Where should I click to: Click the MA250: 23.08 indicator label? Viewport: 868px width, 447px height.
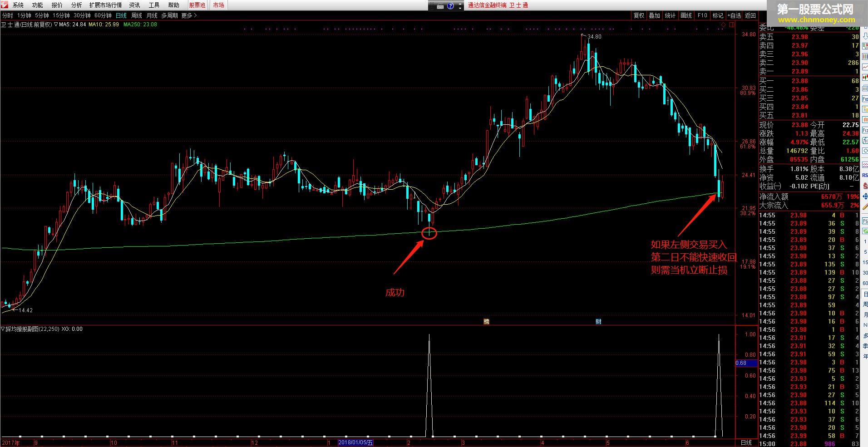coord(139,25)
